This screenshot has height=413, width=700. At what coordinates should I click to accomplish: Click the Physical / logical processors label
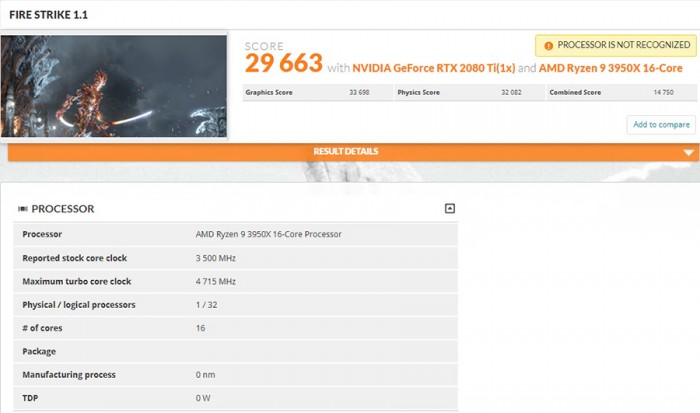coord(79,305)
